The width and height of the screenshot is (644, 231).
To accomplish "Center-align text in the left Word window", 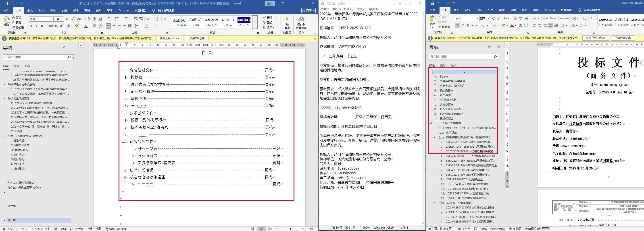I will pyautogui.click(x=113, y=26).
